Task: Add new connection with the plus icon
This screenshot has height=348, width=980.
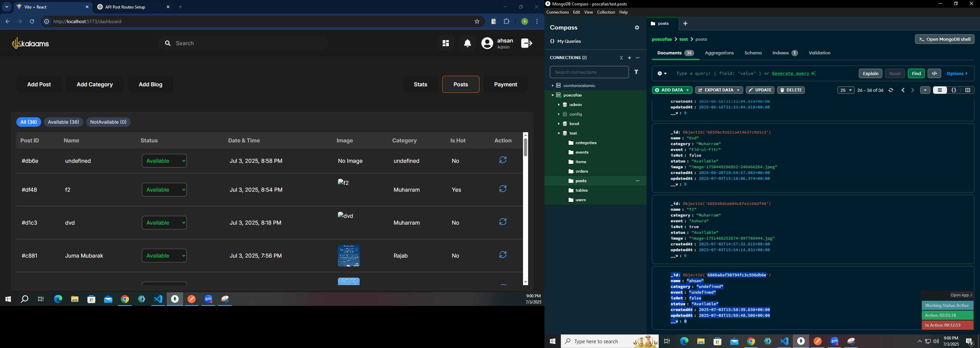Action: (630, 58)
